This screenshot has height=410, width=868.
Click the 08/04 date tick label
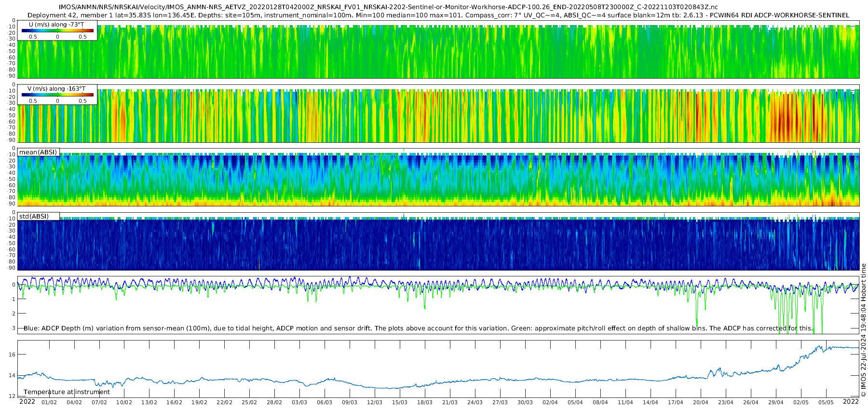coord(601,402)
